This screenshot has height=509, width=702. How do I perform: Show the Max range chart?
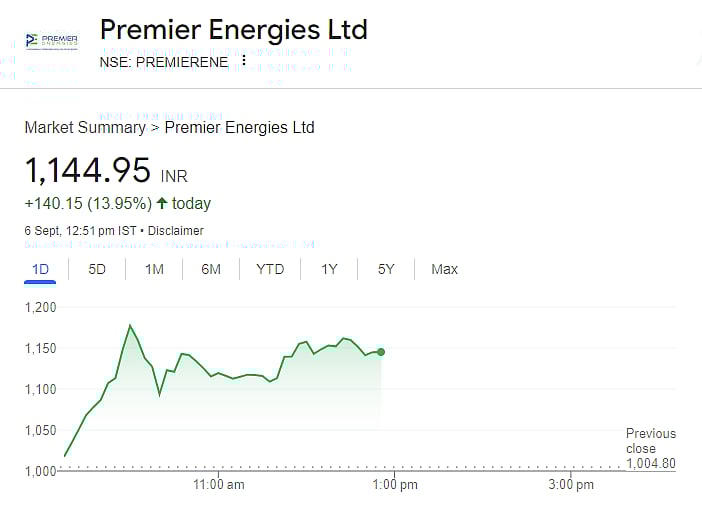(444, 269)
